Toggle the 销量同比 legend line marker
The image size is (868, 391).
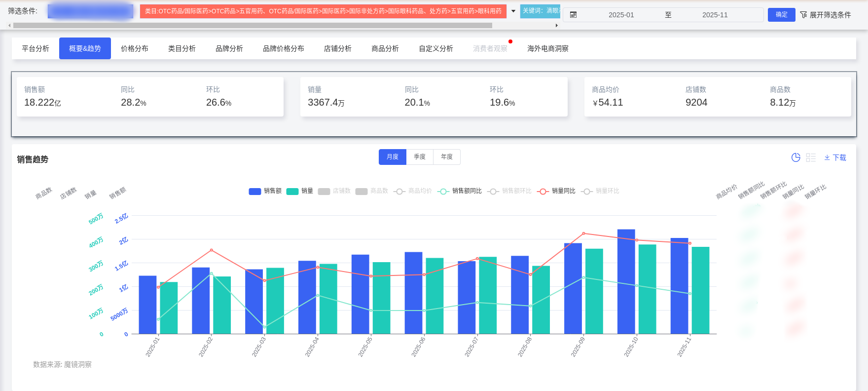click(542, 192)
